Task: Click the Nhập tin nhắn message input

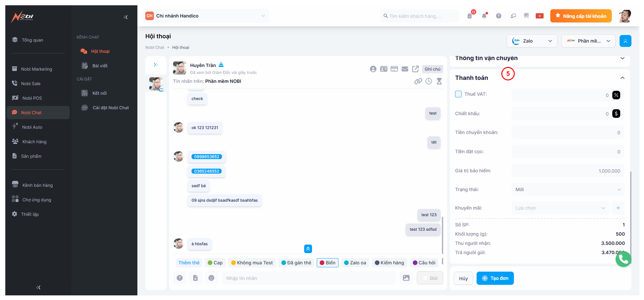Action: tap(309, 278)
